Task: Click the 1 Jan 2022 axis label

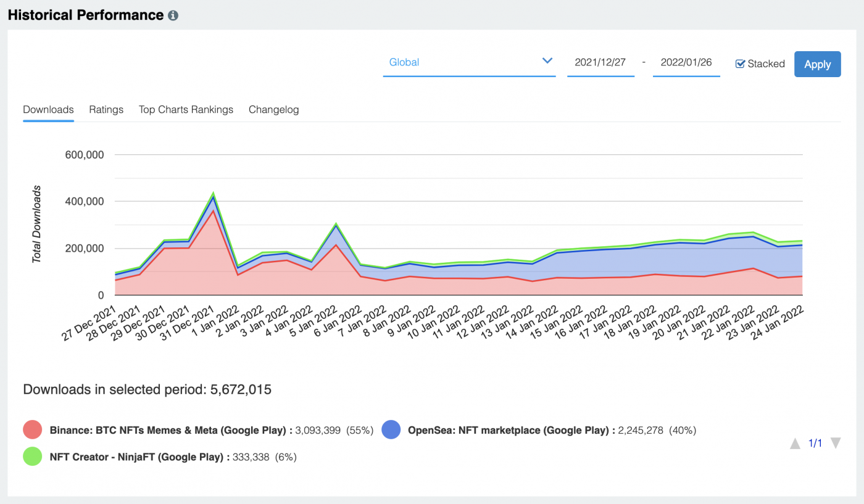Action: pyautogui.click(x=215, y=321)
